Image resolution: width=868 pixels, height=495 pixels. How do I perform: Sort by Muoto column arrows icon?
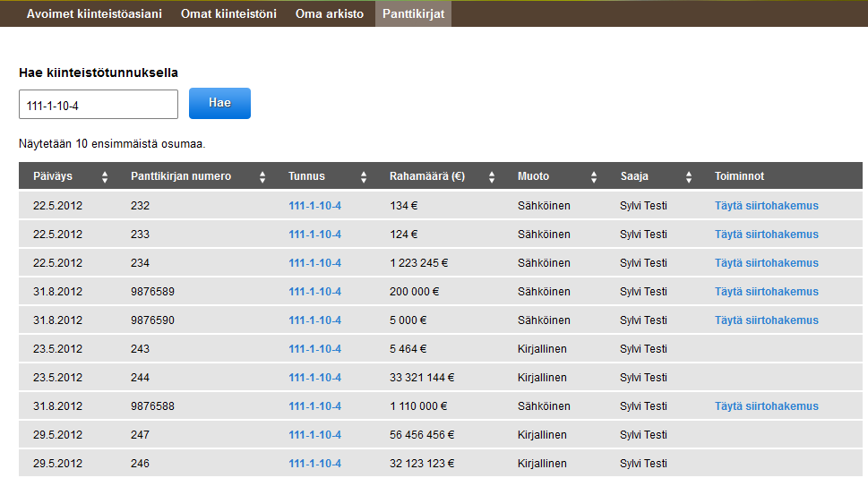tap(594, 177)
